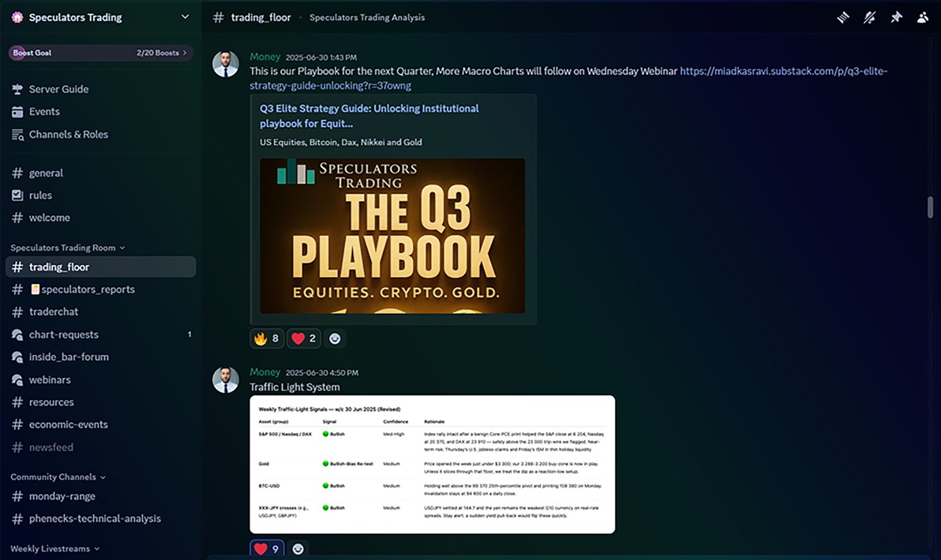This screenshot has width=941, height=560.
Task: Add reaction to the Playbook message
Action: tap(335, 338)
